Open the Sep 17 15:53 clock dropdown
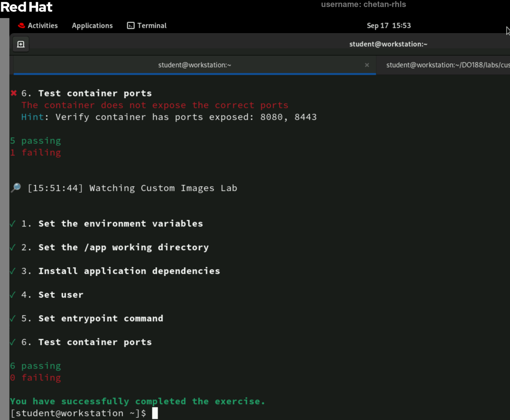510x420 pixels. click(389, 25)
